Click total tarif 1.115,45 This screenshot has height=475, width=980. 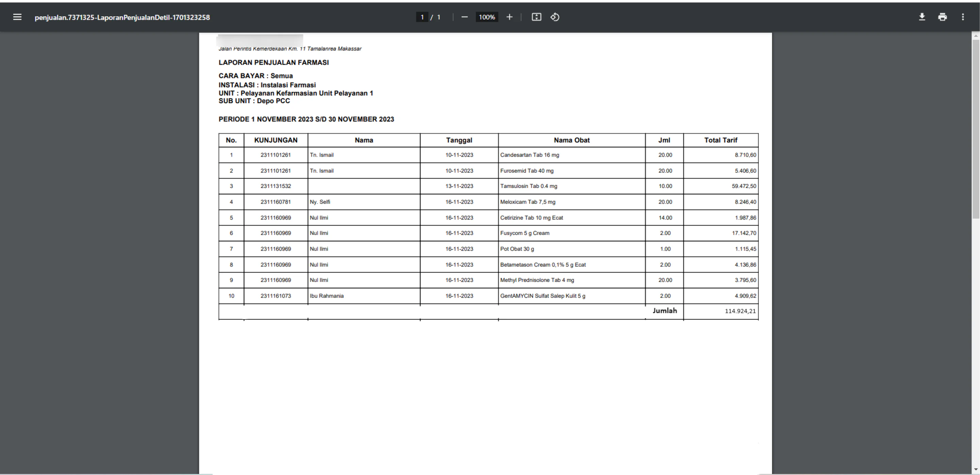745,249
